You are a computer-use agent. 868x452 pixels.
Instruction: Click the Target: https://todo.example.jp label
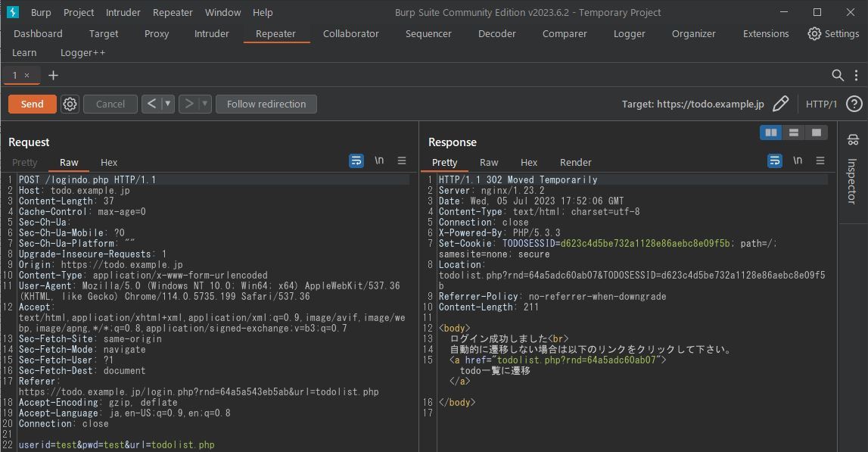coord(692,104)
